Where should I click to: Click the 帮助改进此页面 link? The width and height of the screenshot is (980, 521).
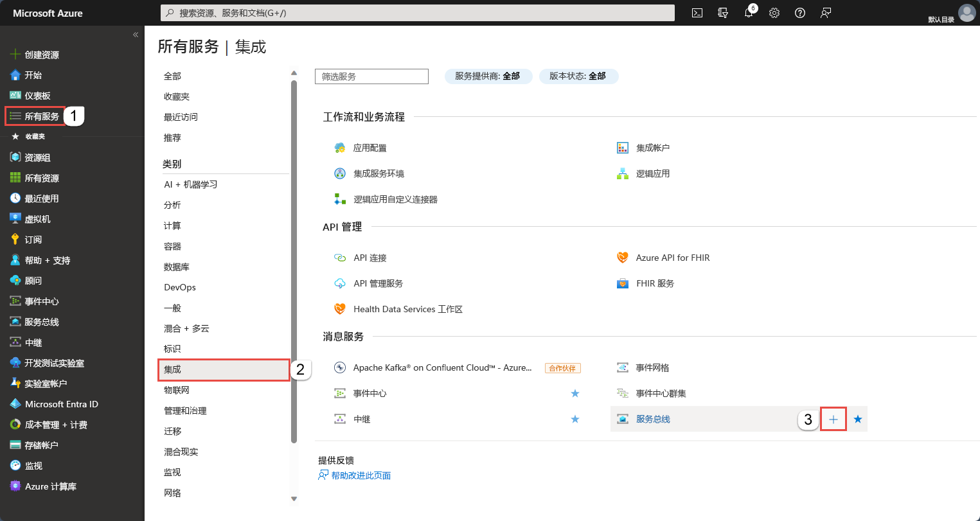coord(361,476)
